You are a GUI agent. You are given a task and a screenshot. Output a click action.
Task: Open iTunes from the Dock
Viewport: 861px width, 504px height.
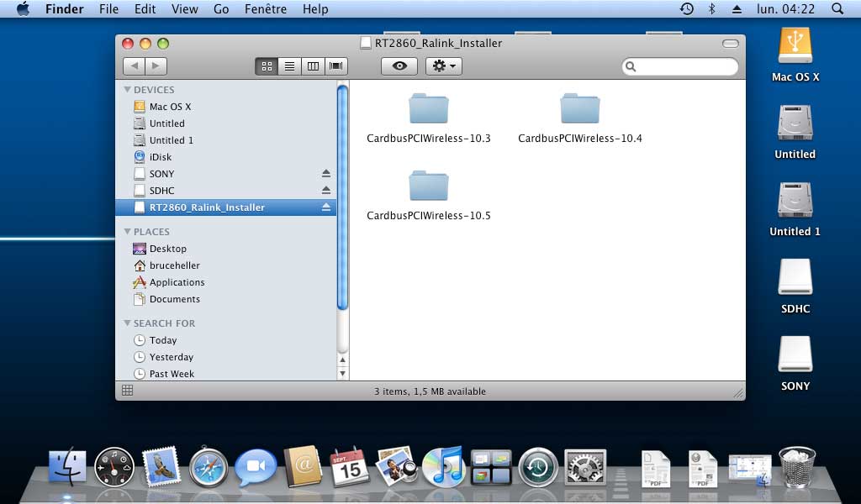coord(444,467)
